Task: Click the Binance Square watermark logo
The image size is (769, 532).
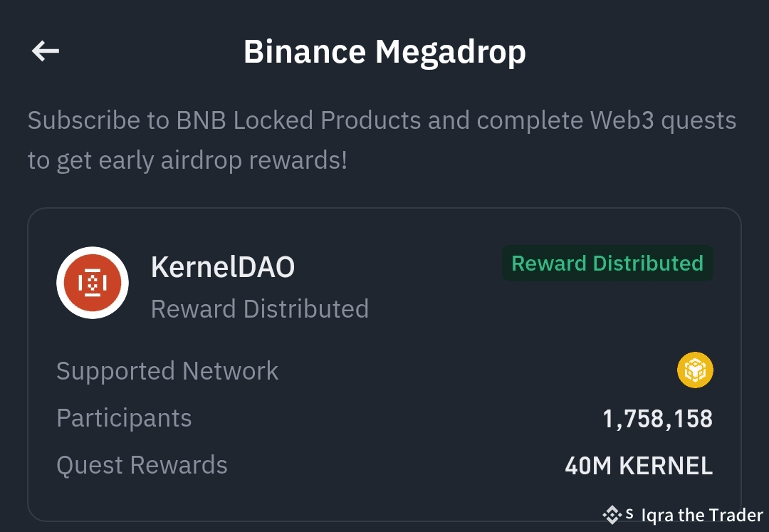Action: [x=612, y=514]
